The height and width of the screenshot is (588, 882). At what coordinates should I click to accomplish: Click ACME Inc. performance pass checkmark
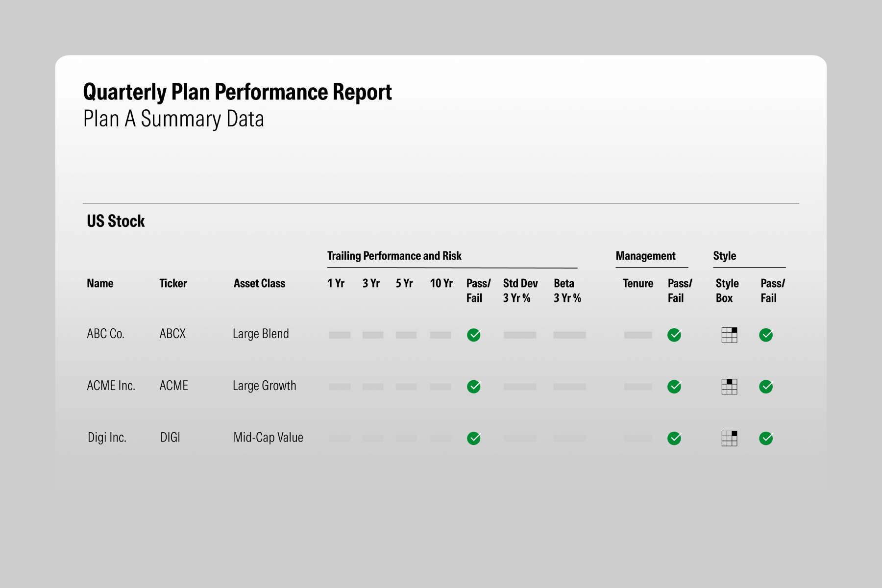[474, 387]
